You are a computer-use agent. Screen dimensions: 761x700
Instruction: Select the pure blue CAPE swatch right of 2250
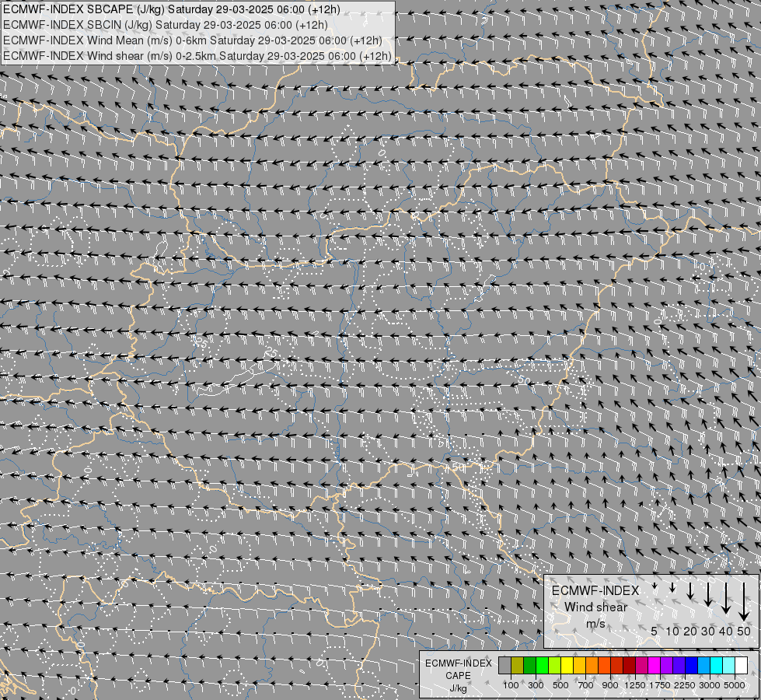[x=692, y=666]
